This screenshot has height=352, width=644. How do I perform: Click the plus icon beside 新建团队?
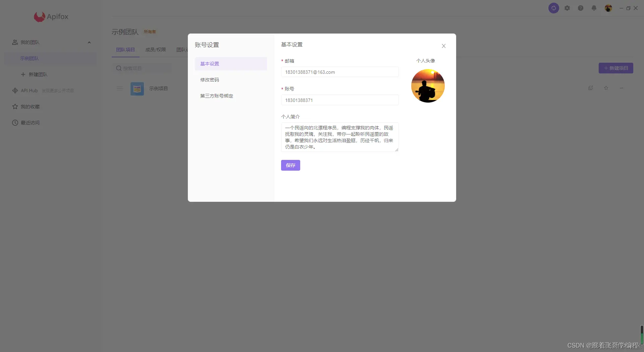23,74
